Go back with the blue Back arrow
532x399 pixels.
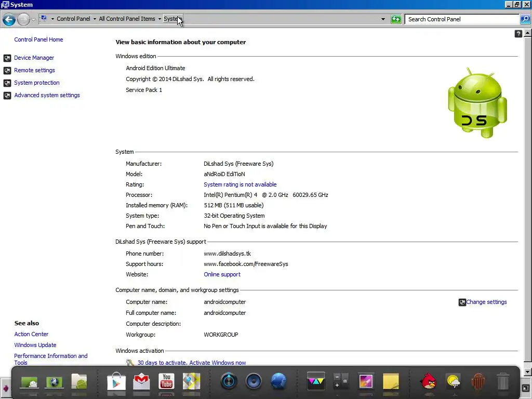click(x=9, y=19)
